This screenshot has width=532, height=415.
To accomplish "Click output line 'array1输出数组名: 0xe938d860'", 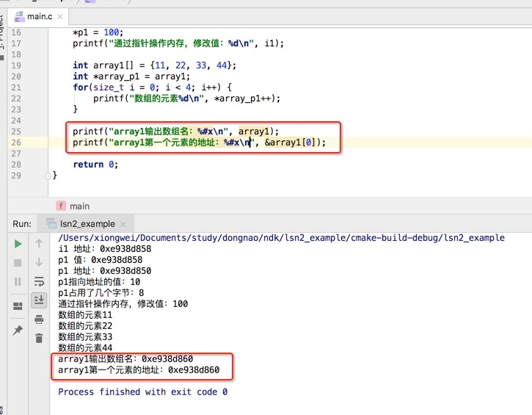I will coord(125,359).
